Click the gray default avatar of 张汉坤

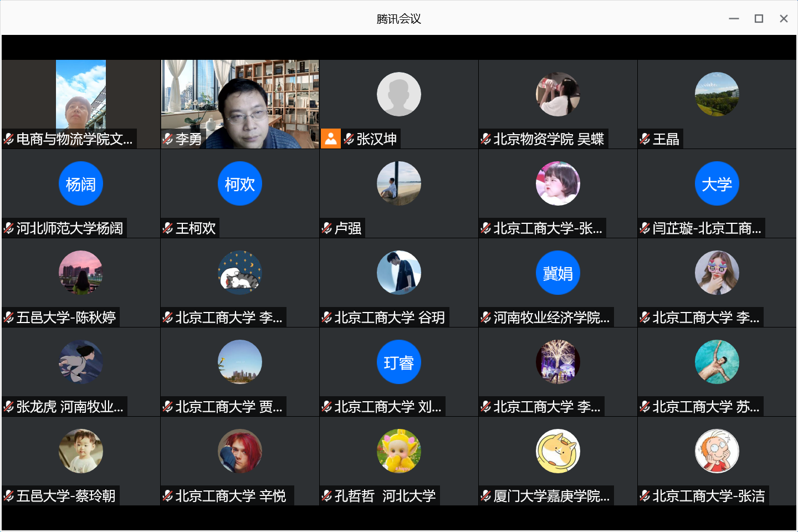coord(399,94)
